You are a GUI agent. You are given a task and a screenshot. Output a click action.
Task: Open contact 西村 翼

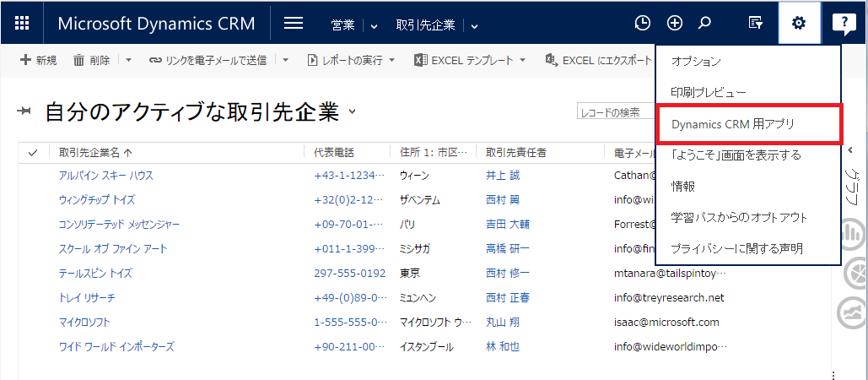pyautogui.click(x=503, y=200)
